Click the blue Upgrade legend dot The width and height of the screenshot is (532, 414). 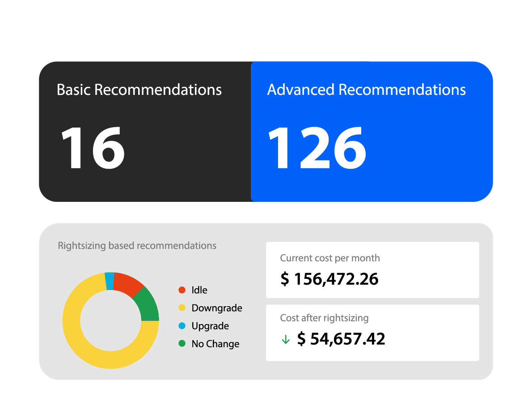point(182,326)
